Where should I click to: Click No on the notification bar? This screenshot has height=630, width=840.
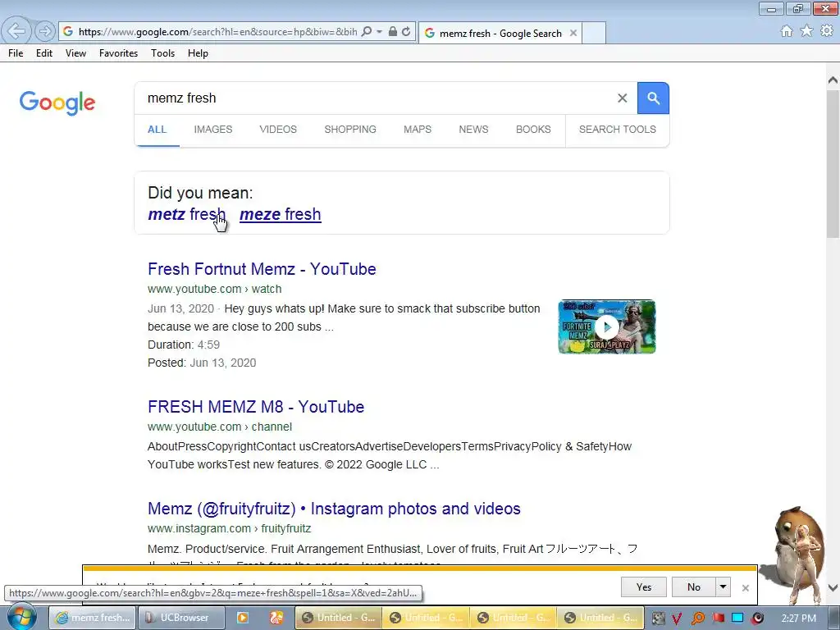(x=694, y=587)
